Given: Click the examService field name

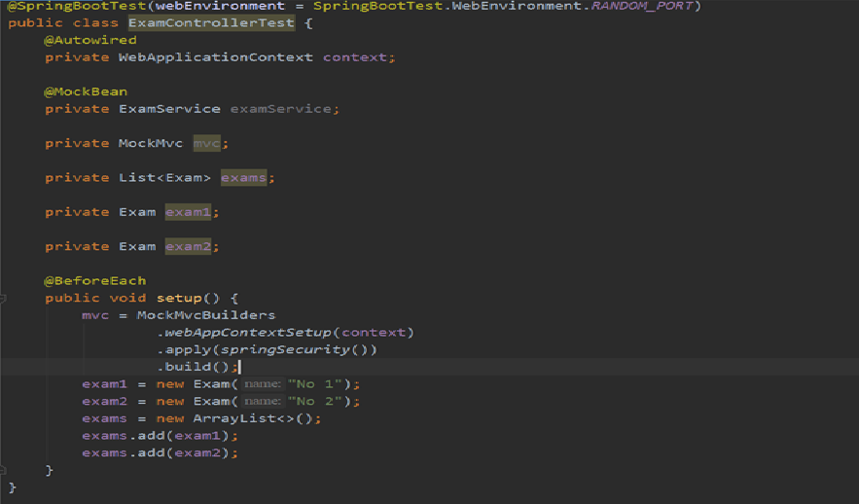Looking at the screenshot, I should click(280, 109).
